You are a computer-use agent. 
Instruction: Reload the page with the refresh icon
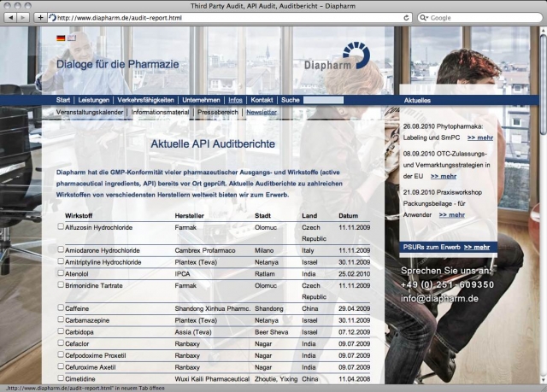(406, 18)
